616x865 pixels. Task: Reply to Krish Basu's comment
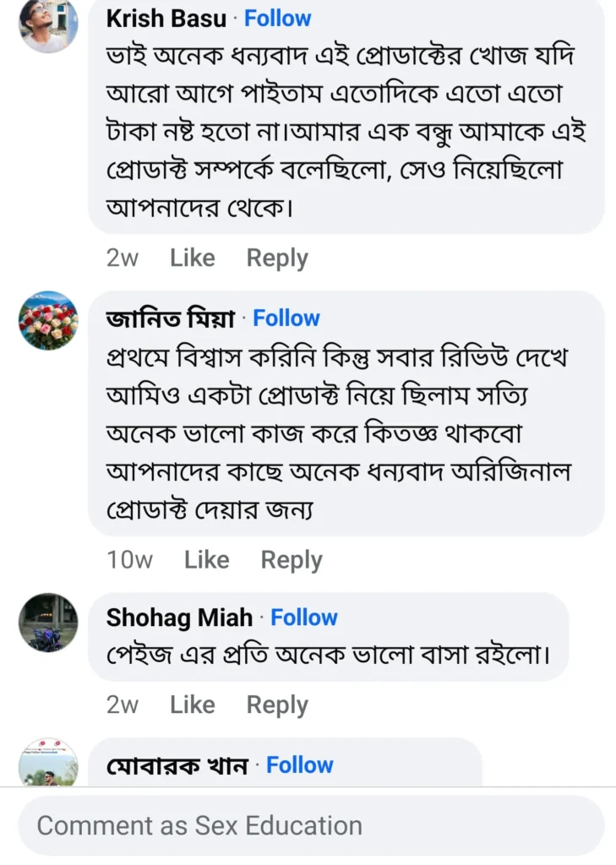(276, 258)
